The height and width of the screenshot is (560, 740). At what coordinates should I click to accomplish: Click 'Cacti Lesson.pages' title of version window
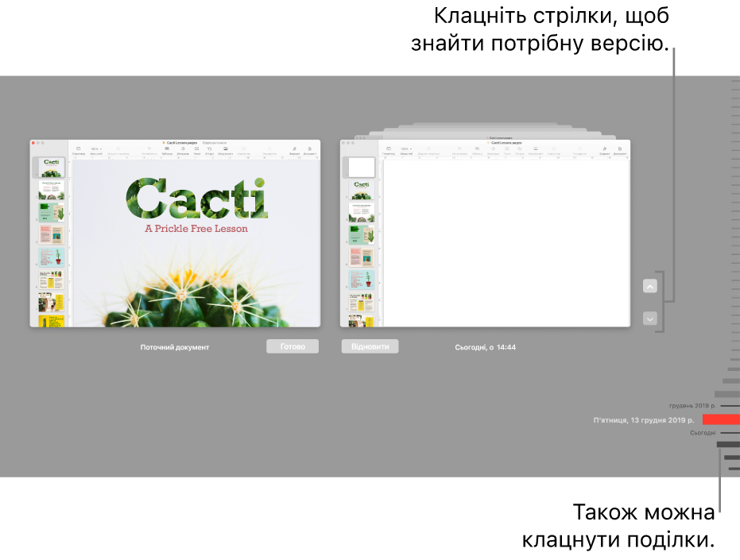pyautogui.click(x=506, y=142)
